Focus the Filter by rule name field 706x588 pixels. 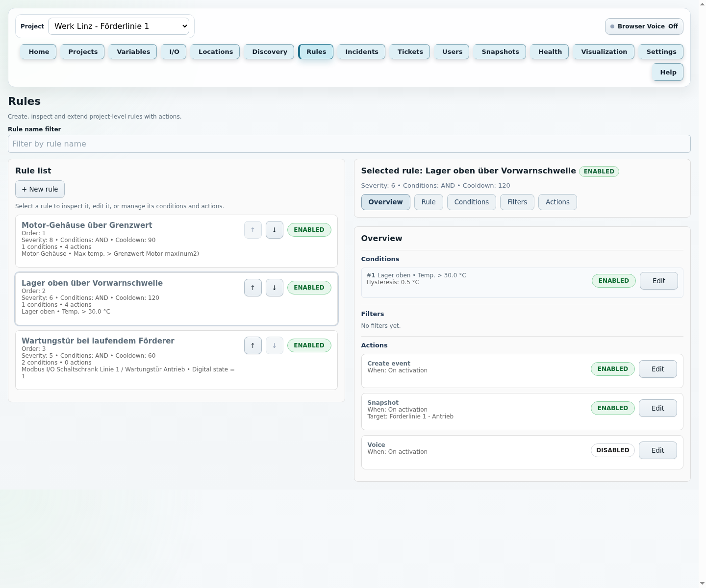click(x=349, y=144)
